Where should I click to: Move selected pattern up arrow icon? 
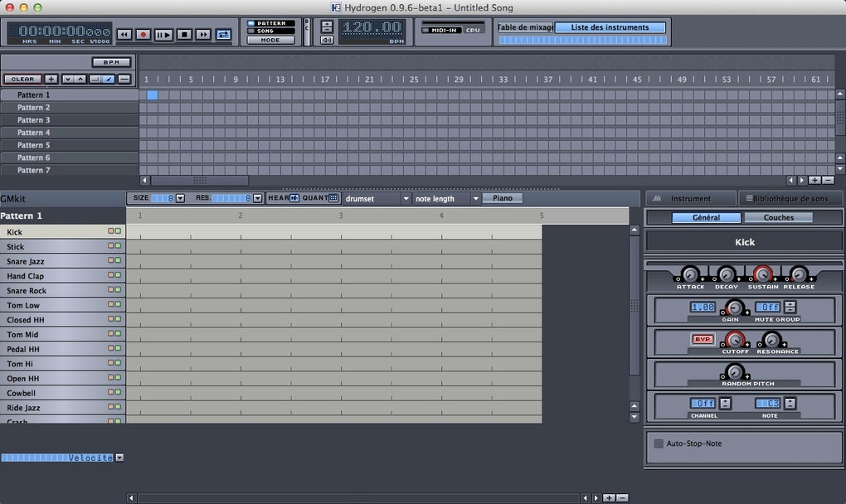point(80,80)
